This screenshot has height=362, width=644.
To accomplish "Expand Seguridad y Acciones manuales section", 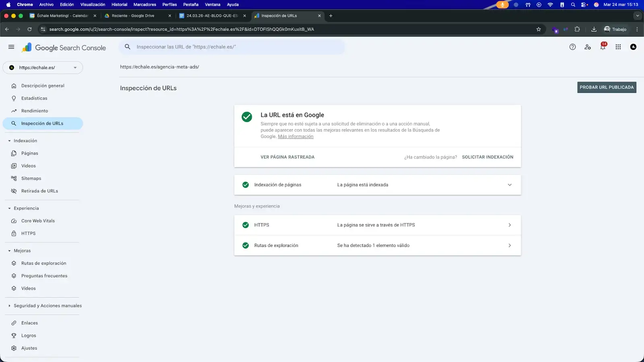I will coord(10,306).
